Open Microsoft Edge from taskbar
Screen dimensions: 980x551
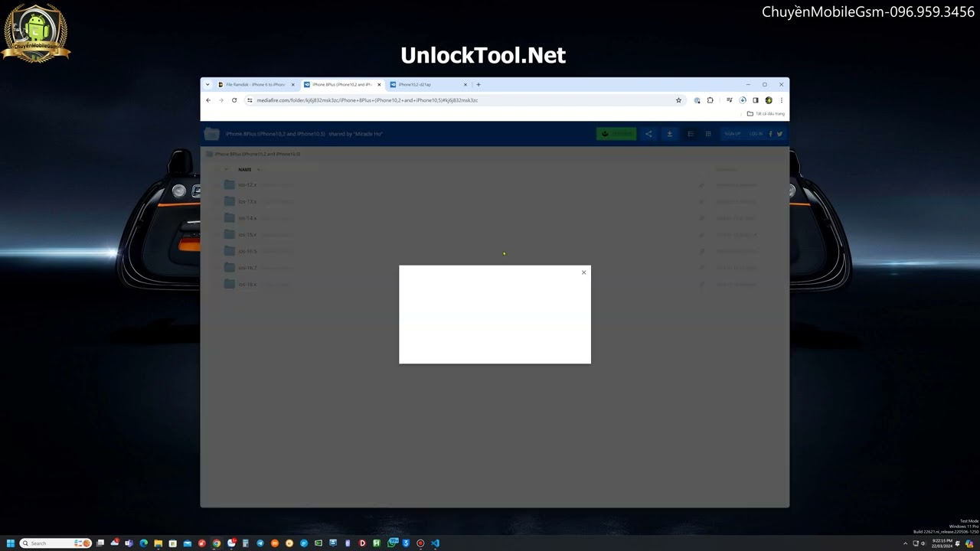pos(143,543)
